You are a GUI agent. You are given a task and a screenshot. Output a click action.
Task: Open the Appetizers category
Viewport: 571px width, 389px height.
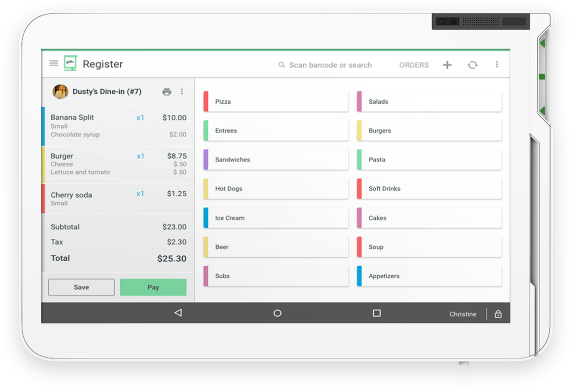pyautogui.click(x=429, y=276)
